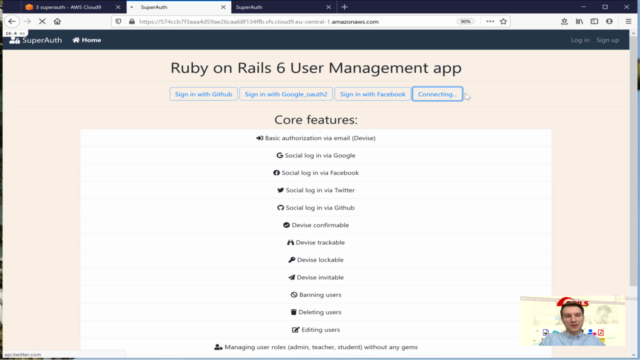Click the padlock site security icon
The height and width of the screenshot is (360, 640).
(132, 21)
